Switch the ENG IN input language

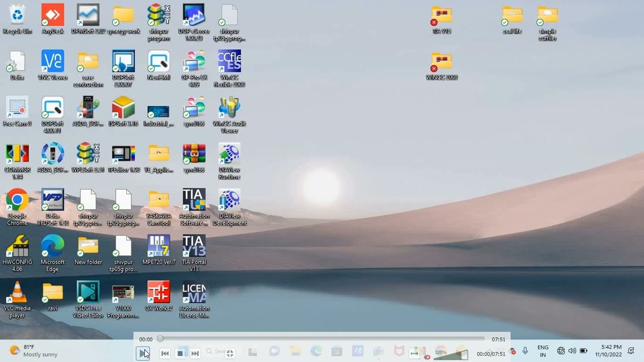(543, 351)
